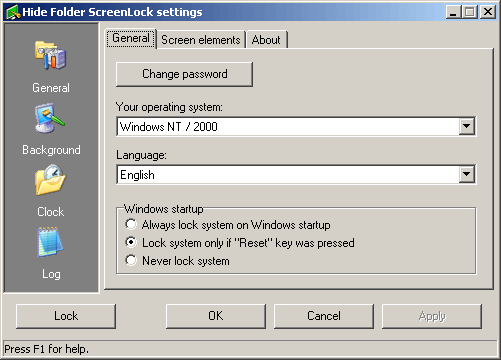Click the Cancel button

[324, 316]
